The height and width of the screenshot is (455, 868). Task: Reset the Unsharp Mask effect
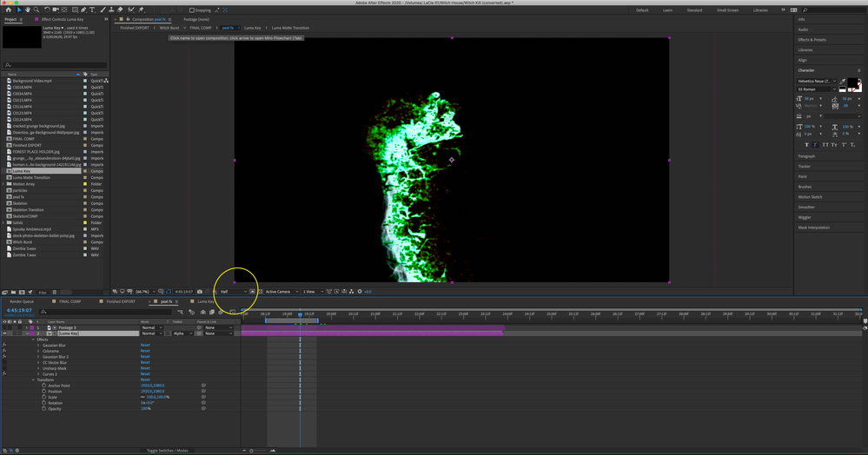tap(145, 369)
